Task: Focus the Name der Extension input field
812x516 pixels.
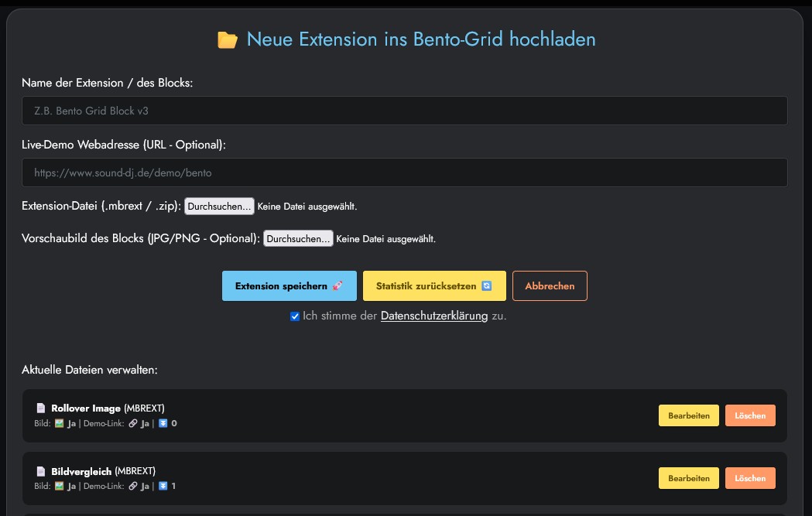Action: pos(404,110)
